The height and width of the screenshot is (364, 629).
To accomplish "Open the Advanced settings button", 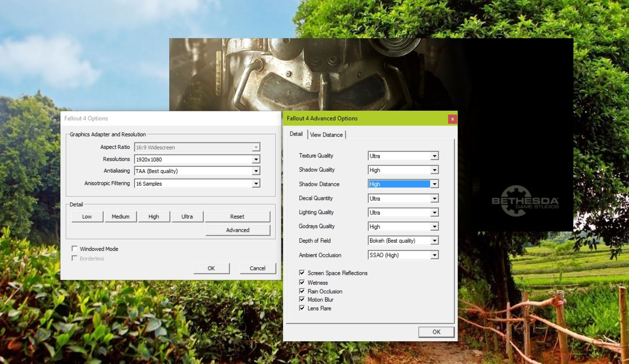I will [238, 230].
